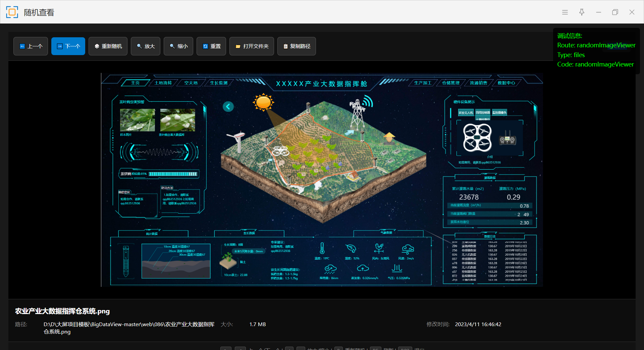This screenshot has width=644, height=350.
Task: Zoom in using the 放大 button
Action: 145,46
